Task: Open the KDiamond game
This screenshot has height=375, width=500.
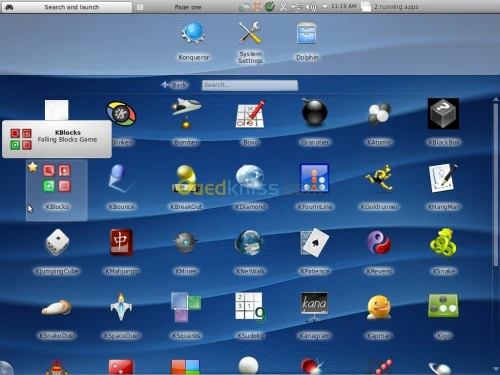Action: click(251, 187)
